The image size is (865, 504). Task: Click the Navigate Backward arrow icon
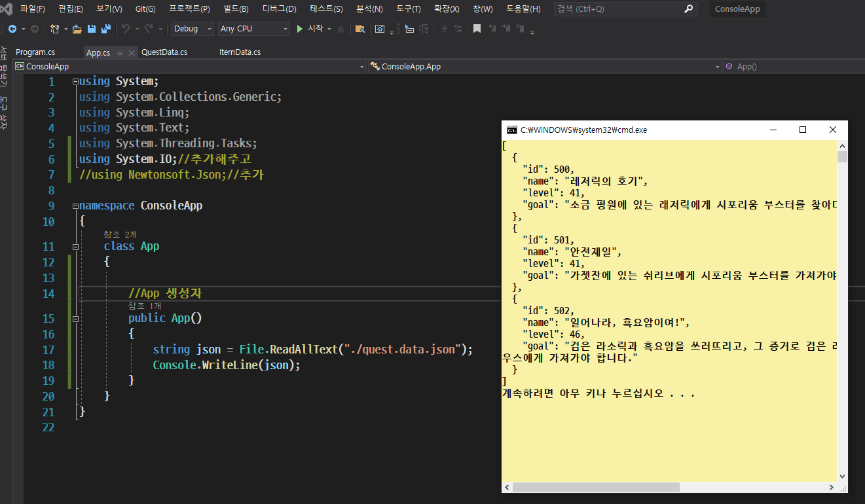click(12, 29)
